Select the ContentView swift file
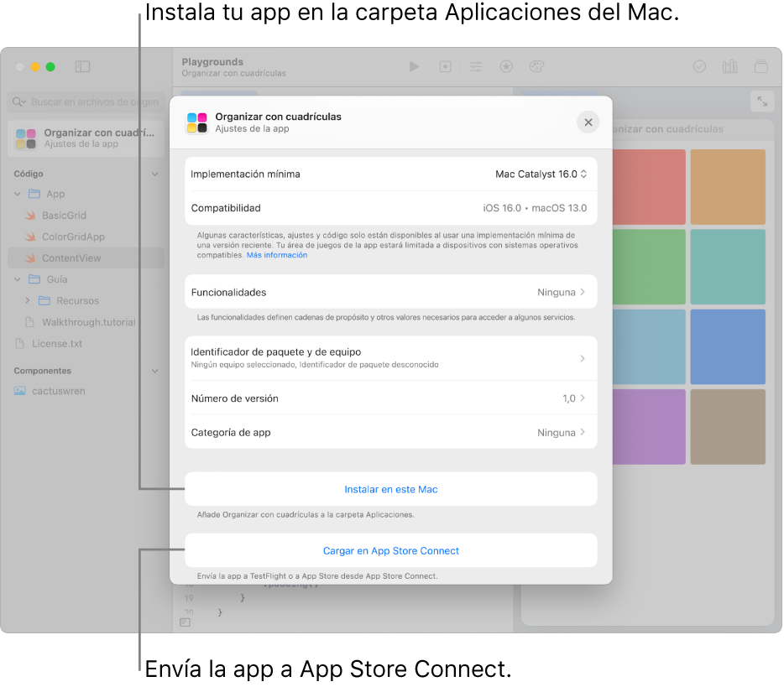784x687 pixels. pos(86,258)
